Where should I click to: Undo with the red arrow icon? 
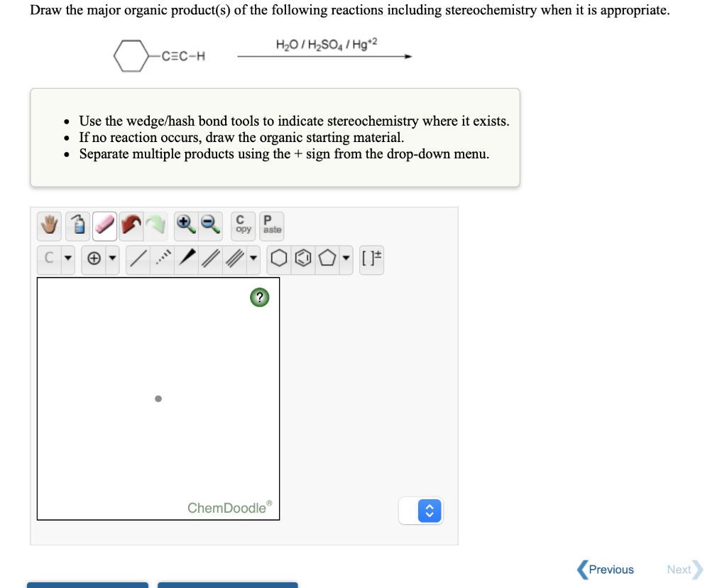tap(131, 226)
